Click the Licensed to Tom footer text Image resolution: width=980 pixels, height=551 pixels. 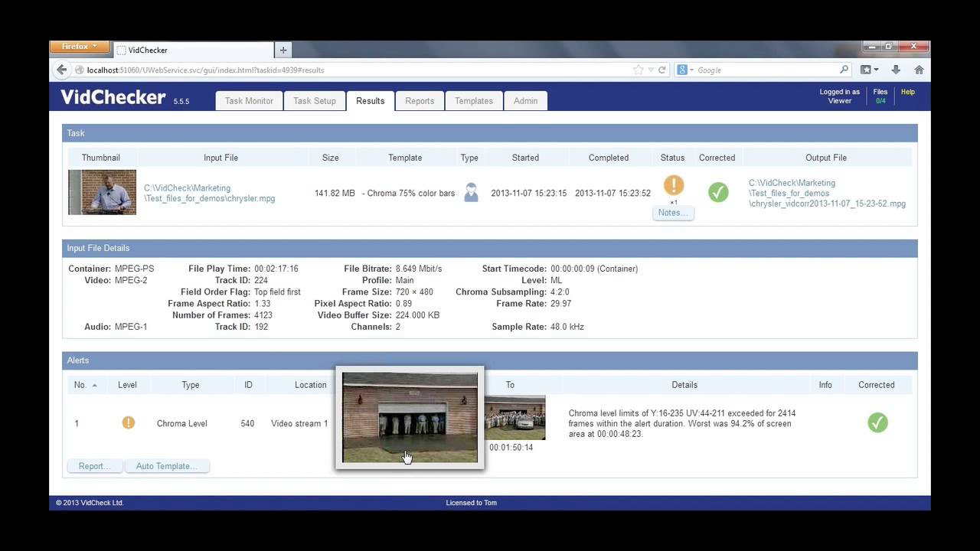[x=472, y=503]
